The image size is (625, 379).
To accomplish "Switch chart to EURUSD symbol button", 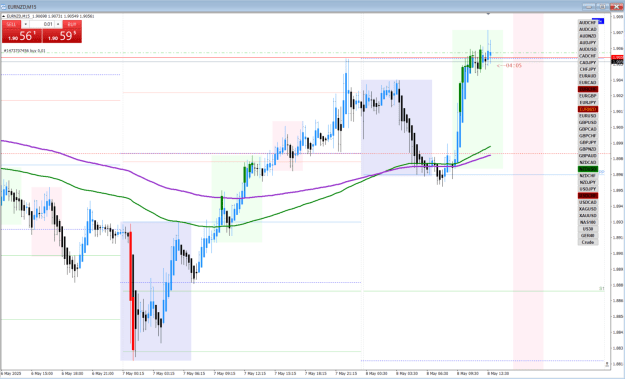I will pos(588,116).
